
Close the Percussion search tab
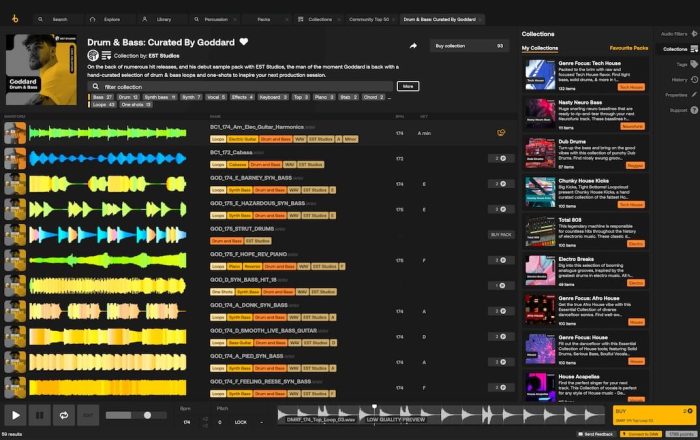pyautogui.click(x=235, y=19)
